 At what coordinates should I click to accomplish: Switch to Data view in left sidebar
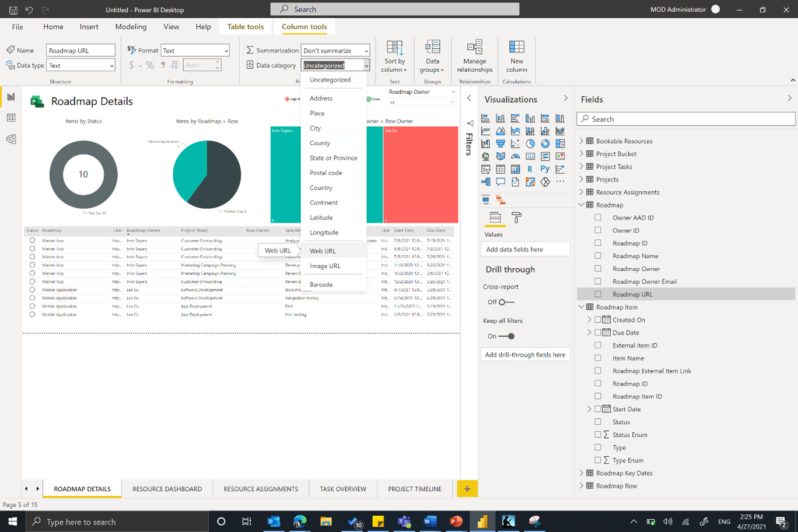[11, 118]
